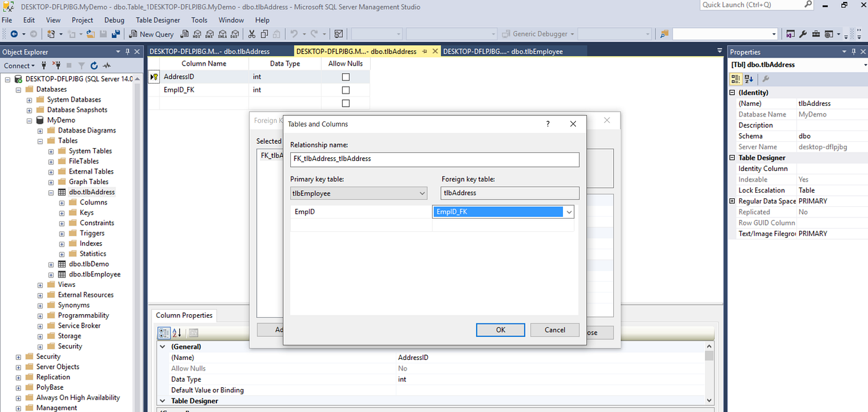
Task: Select the Refresh icon in Object Explorer
Action: [x=94, y=65]
